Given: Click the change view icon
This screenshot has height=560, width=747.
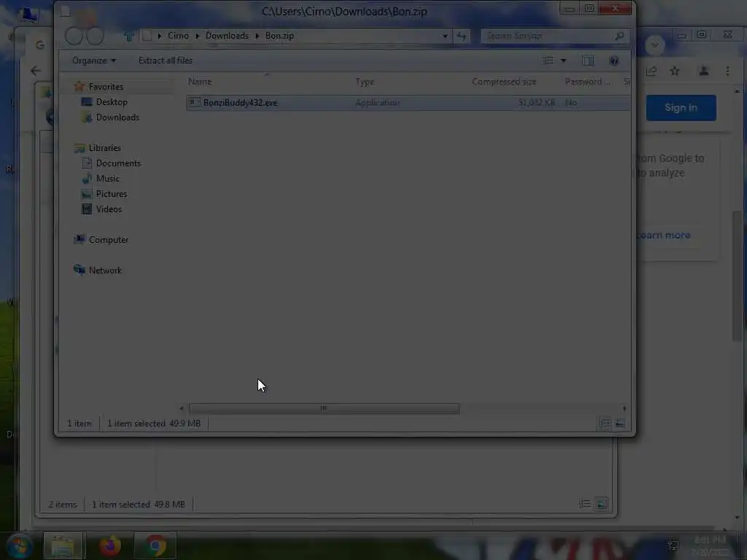Looking at the screenshot, I should pyautogui.click(x=549, y=61).
